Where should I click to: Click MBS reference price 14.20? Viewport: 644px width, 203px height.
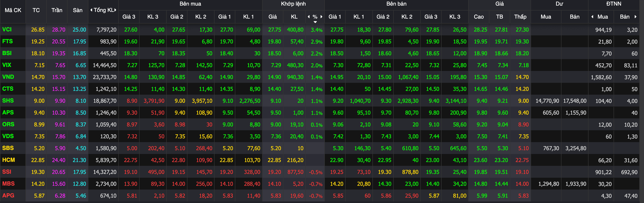(x=38, y=184)
